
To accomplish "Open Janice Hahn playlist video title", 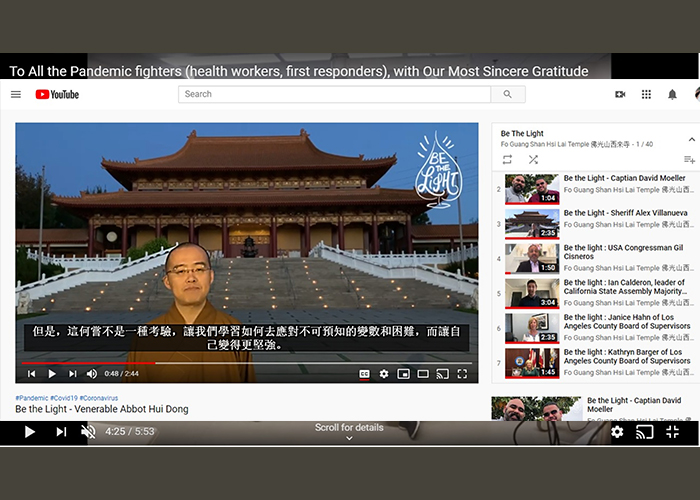I will pyautogui.click(x=627, y=321).
